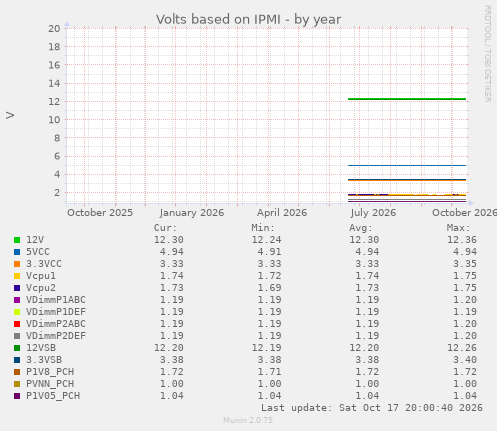The width and height of the screenshot is (497, 431).
Task: Click the y-axis label 20
Action: coord(54,29)
